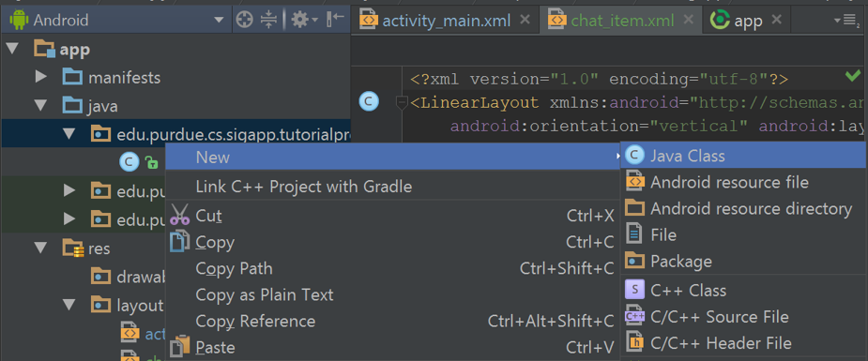Click the android:orientation="vertical" attribute text
Viewport: 868px width, 361px height.
pyautogui.click(x=600, y=127)
